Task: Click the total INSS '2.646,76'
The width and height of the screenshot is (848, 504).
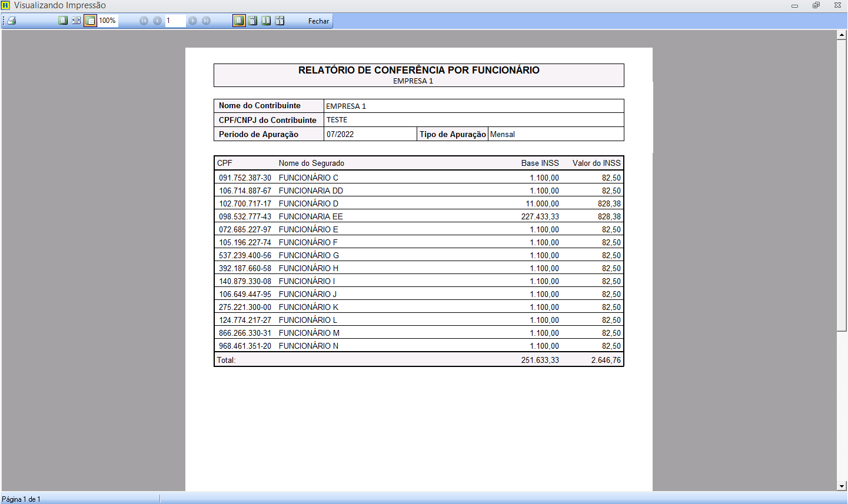Action: click(606, 360)
